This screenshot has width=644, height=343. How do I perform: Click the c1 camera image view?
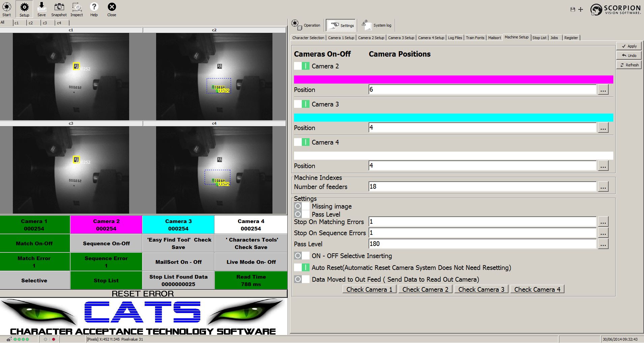(x=71, y=76)
